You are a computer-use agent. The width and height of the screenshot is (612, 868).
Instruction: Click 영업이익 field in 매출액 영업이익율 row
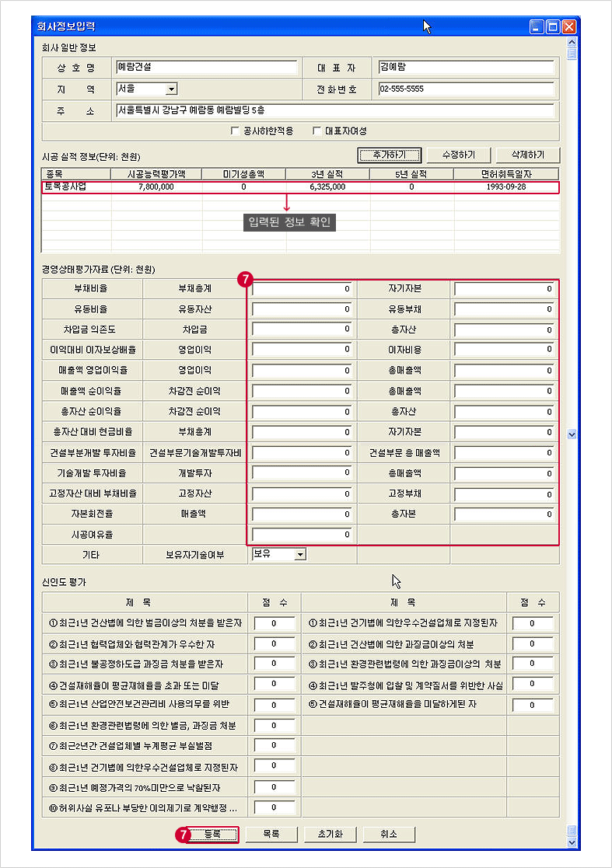(x=302, y=371)
